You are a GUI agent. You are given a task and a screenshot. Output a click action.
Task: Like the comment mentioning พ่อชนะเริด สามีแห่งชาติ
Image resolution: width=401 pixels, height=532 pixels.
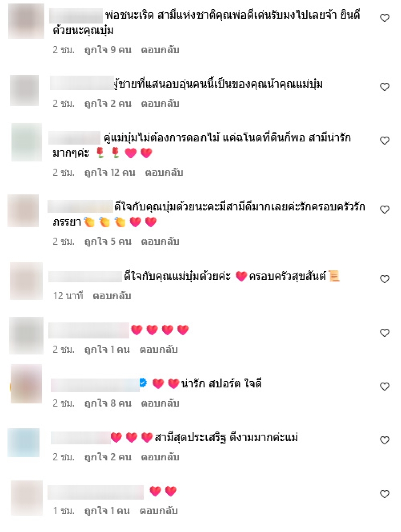(x=384, y=18)
